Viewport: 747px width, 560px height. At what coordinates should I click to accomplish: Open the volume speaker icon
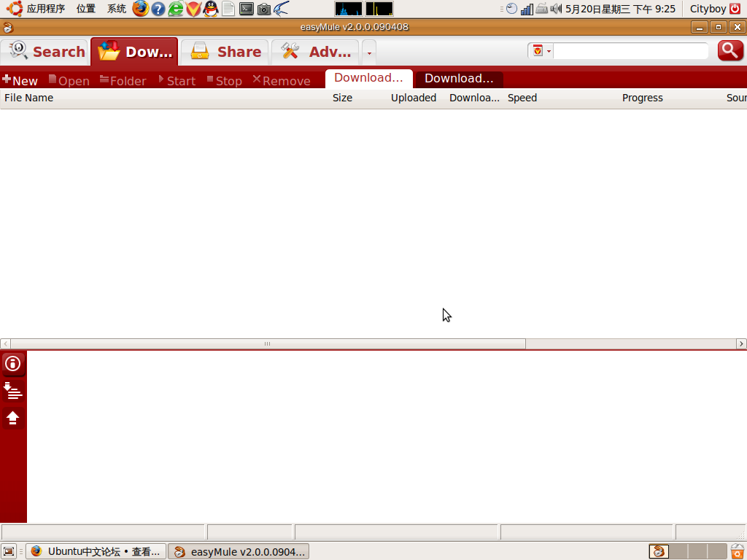coord(556,9)
